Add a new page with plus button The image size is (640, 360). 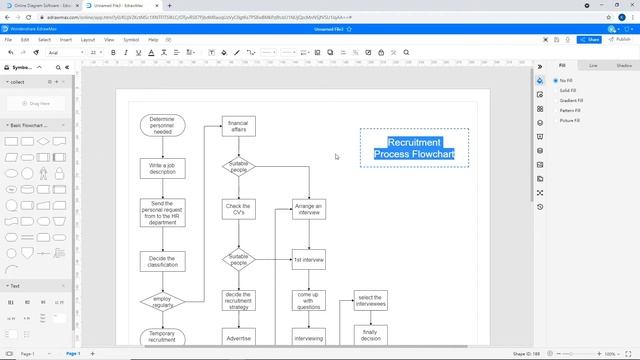pyautogui.click(x=93, y=354)
